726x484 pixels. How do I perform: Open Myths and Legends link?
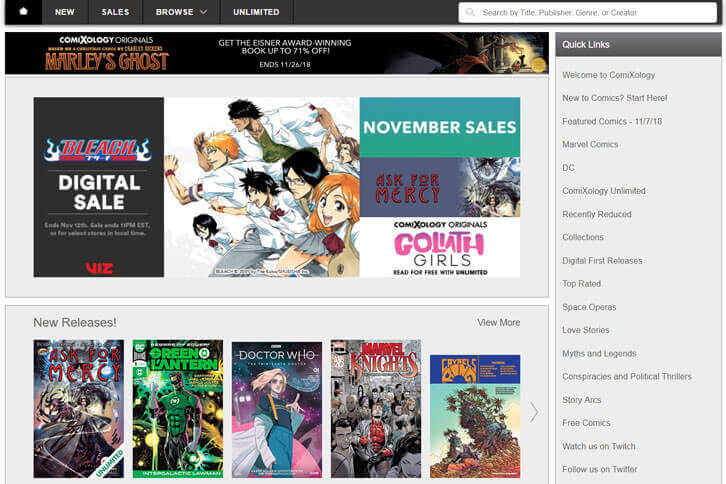599,353
